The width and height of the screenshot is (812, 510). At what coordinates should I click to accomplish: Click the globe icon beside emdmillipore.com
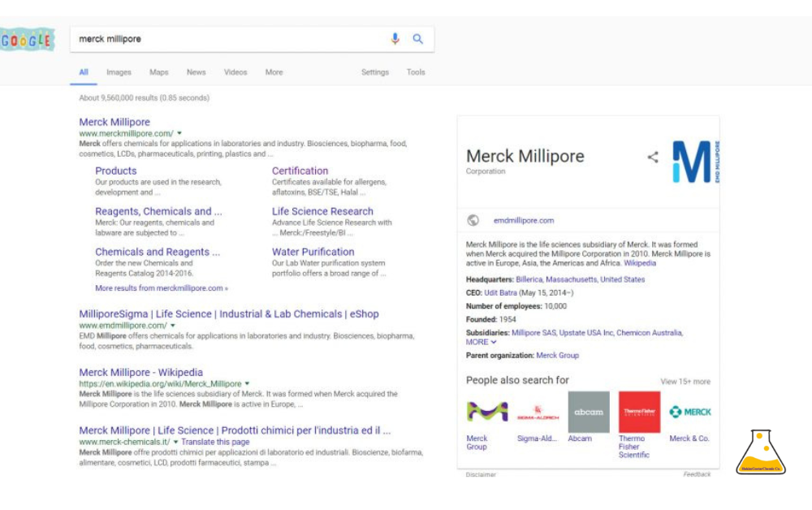(x=473, y=220)
